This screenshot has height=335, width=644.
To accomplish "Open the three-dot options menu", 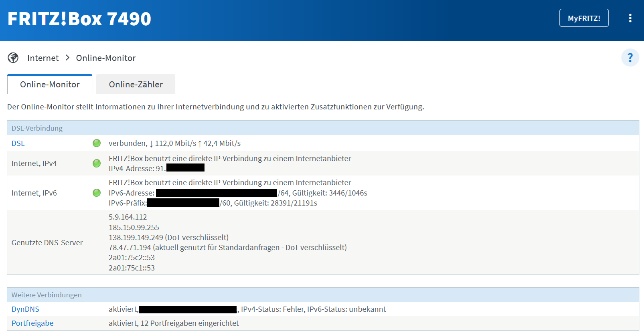I will pos(630,18).
